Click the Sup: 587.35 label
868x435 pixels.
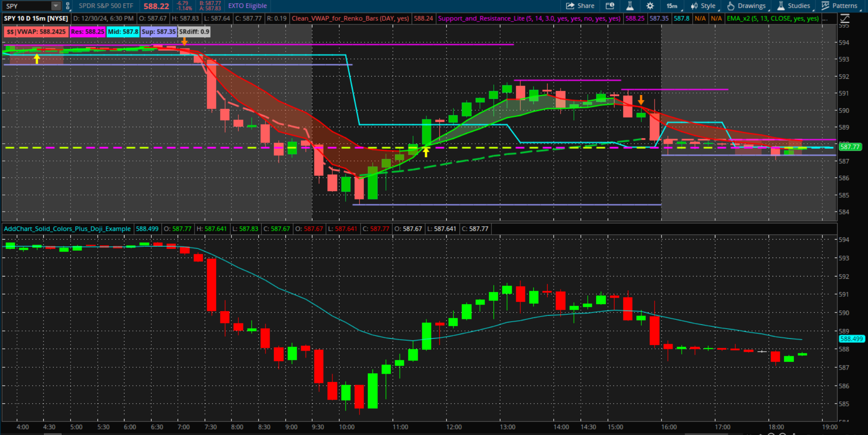tap(159, 32)
